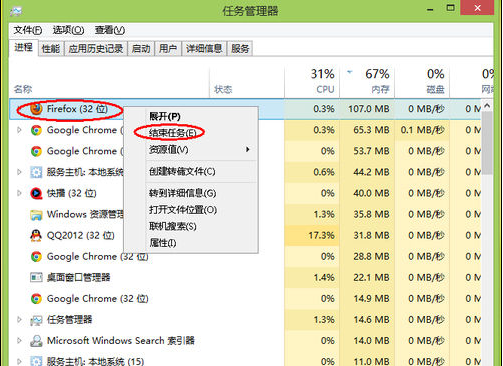This screenshot has height=366, width=503.
Task: Sort by the 0% 磁盘 column header
Action: click(422, 82)
